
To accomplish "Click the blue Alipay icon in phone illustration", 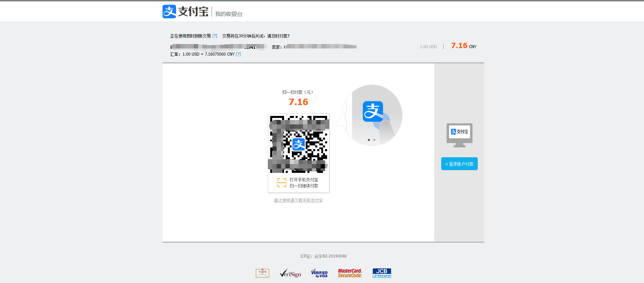I will tap(373, 111).
